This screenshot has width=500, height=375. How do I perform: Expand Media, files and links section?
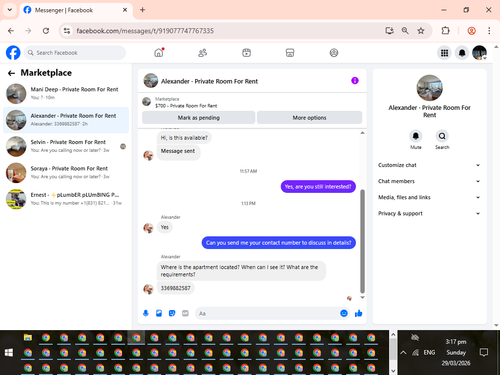[429, 197]
